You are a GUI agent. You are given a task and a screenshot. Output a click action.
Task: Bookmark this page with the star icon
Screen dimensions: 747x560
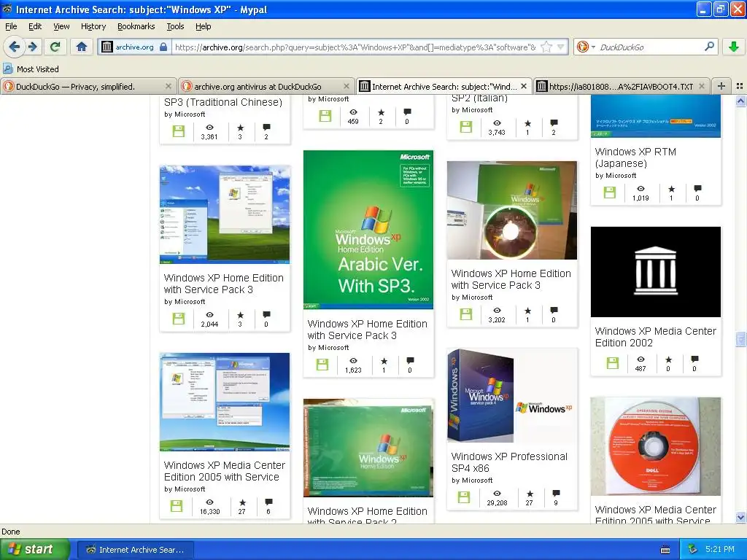(x=546, y=47)
